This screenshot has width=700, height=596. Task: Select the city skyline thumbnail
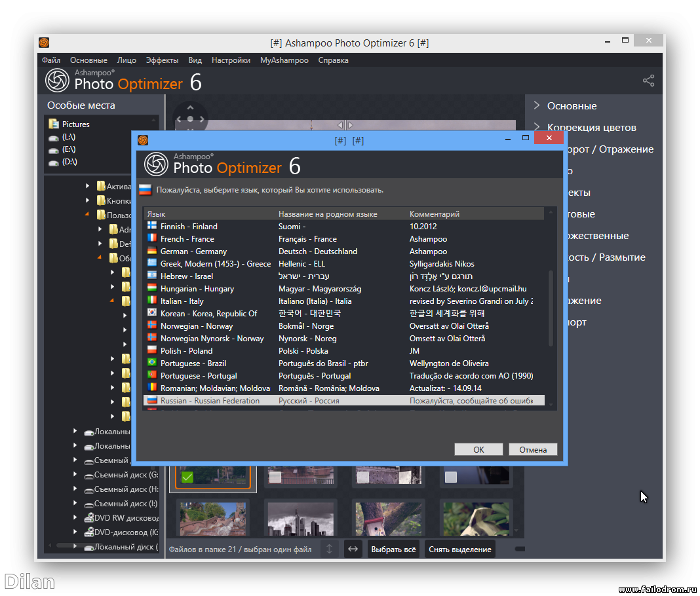[x=300, y=518]
